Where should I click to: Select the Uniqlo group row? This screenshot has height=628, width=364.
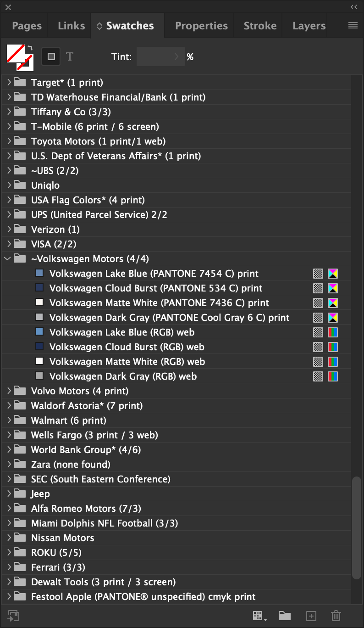click(x=176, y=185)
